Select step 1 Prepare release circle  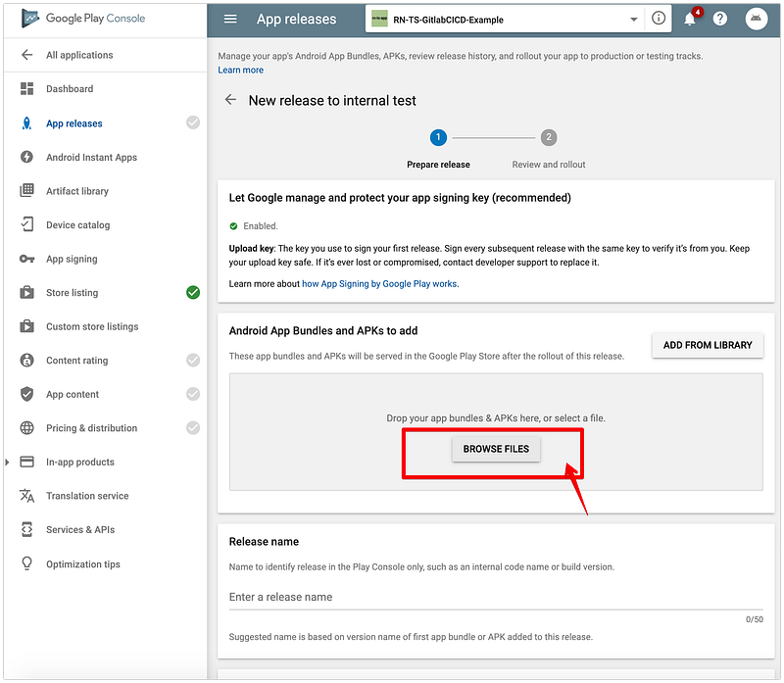(x=438, y=137)
